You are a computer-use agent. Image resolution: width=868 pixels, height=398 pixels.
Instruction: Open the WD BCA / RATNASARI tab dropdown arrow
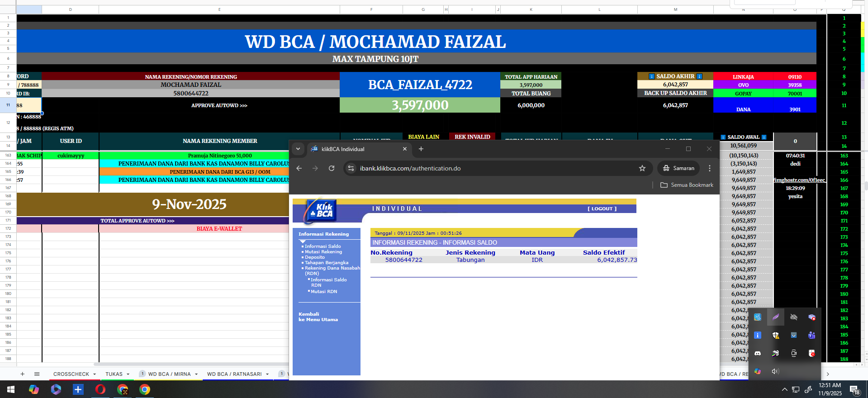[267, 374]
